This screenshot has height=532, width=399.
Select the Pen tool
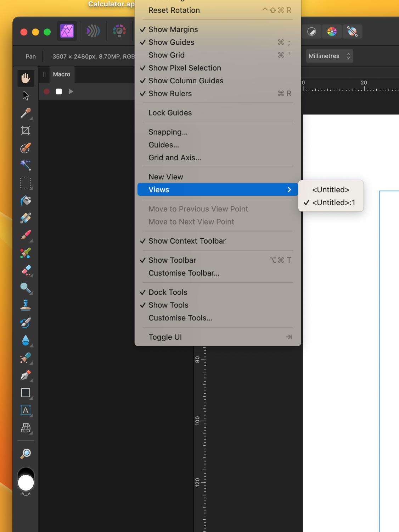pos(26,376)
